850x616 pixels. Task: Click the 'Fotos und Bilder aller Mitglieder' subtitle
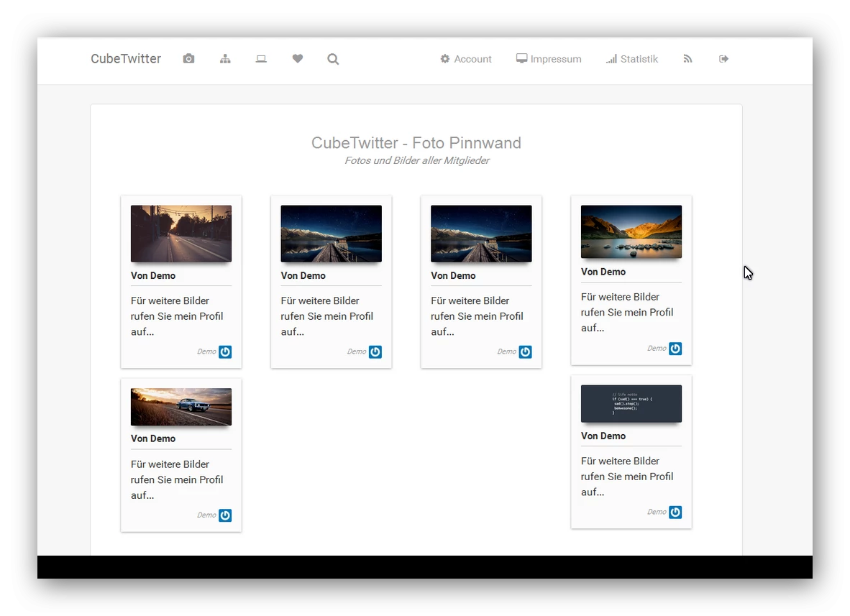click(417, 160)
